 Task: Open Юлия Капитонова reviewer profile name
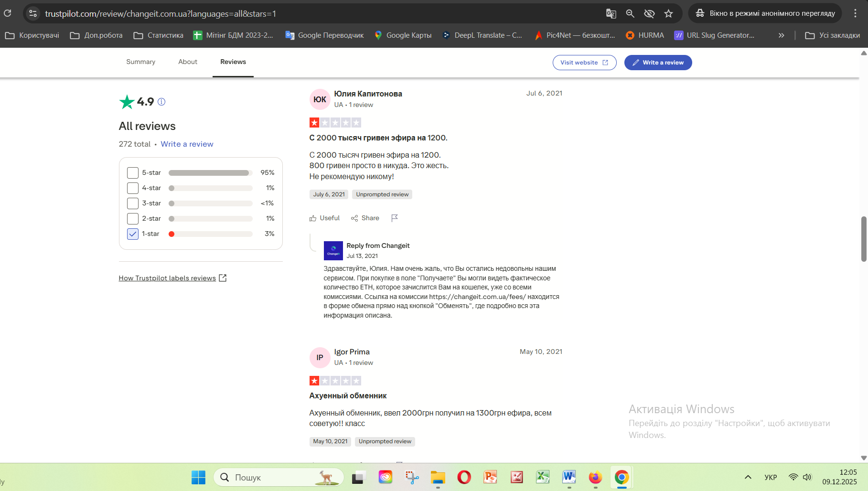(x=368, y=94)
